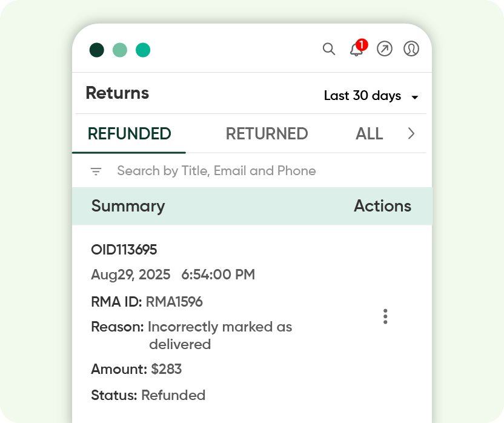Click the Refunded status text
504x423 pixels.
coord(173,395)
